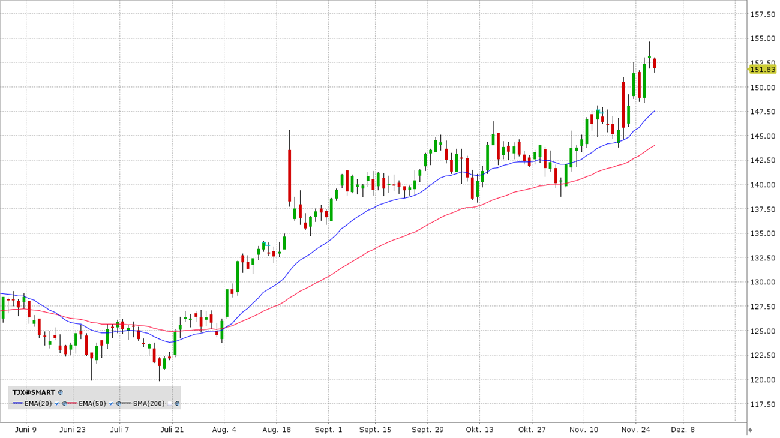Click the Nov. 10 date label
780x438 pixels.
(584, 430)
